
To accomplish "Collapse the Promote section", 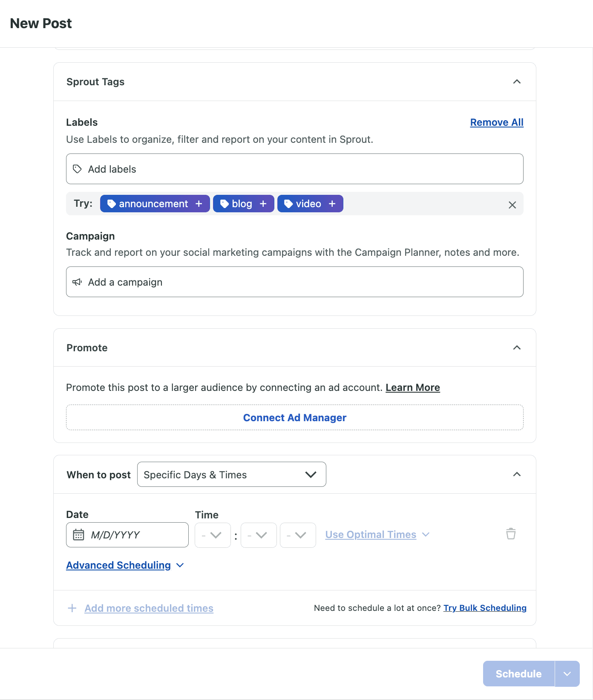I will [517, 348].
